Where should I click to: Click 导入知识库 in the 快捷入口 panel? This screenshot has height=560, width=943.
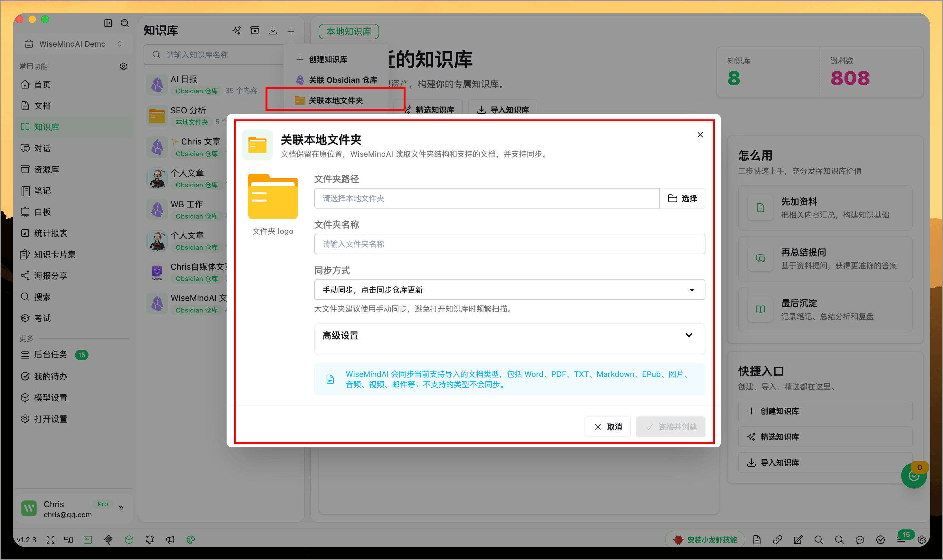click(825, 462)
